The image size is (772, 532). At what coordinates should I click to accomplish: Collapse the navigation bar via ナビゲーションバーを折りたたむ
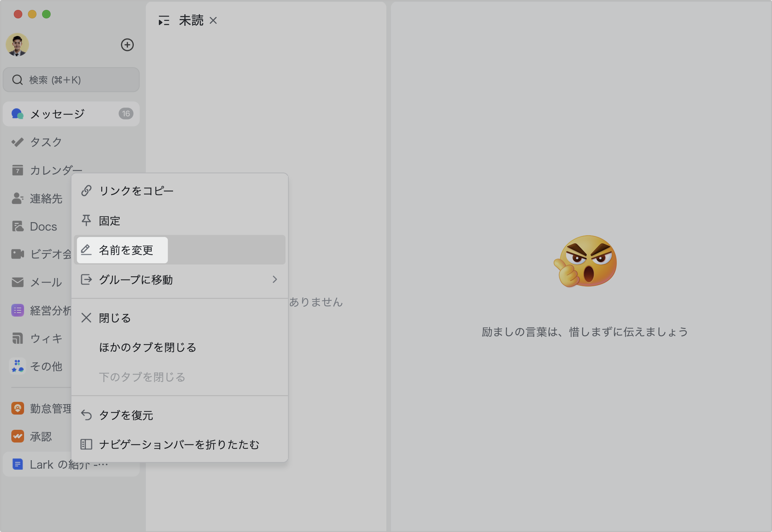click(x=179, y=445)
